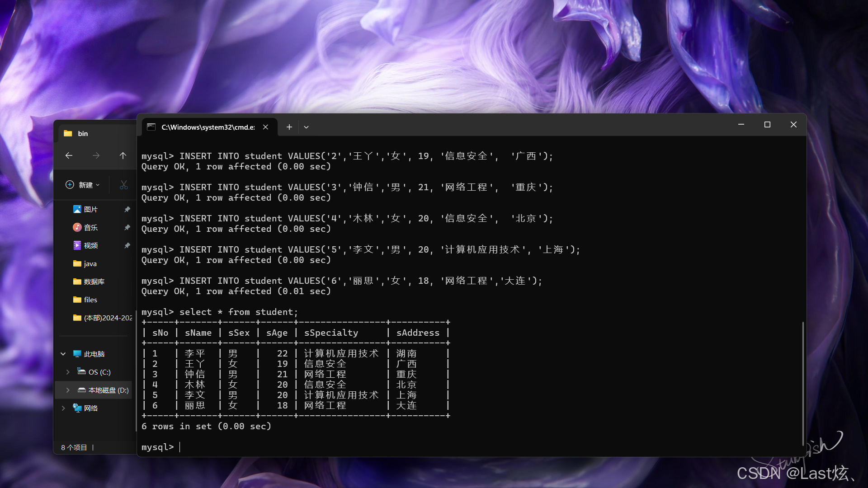The image size is (868, 488).
Task: Open the 新建 (New) dropdown in Explorer
Action: click(x=83, y=185)
